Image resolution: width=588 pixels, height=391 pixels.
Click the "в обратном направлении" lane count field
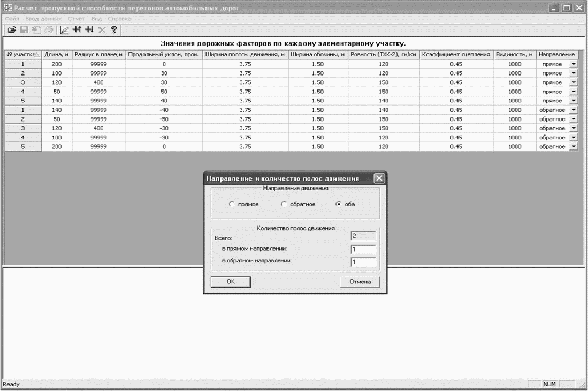pyautogui.click(x=363, y=262)
